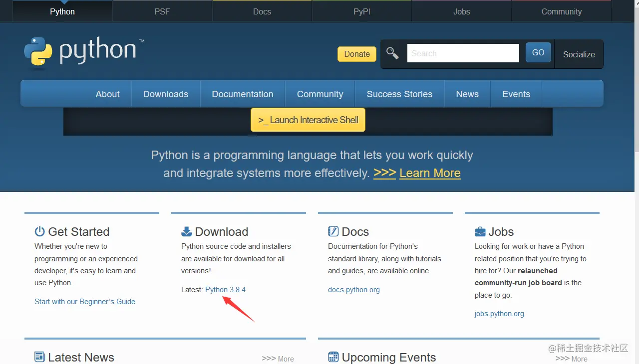The width and height of the screenshot is (639, 364).
Task: Click the Get Started heading
Action: tap(79, 232)
